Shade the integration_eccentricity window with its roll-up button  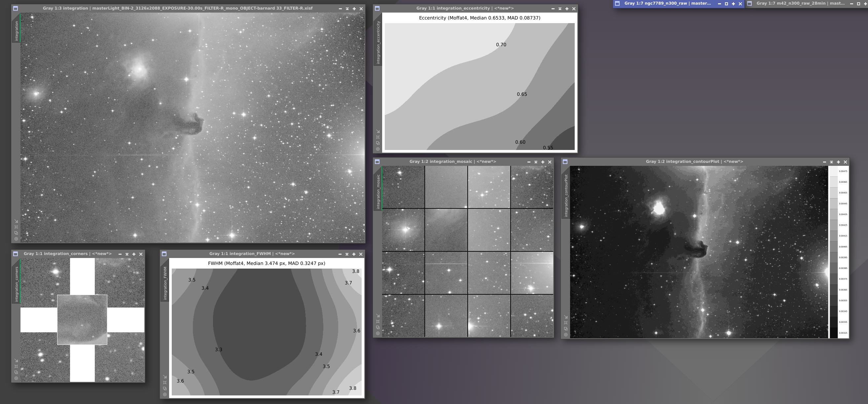click(560, 9)
